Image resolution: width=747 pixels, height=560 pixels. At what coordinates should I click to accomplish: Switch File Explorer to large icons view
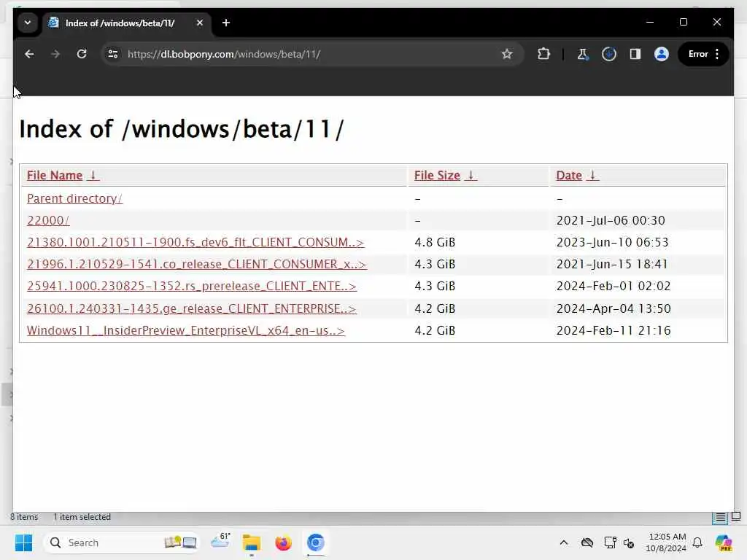point(736,516)
